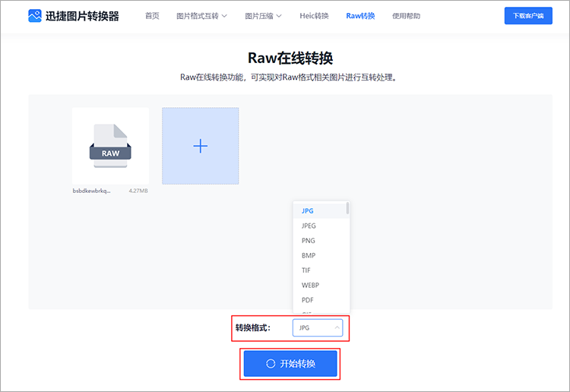Click the plus tile to add images
The width and height of the screenshot is (570, 392).
[201, 146]
